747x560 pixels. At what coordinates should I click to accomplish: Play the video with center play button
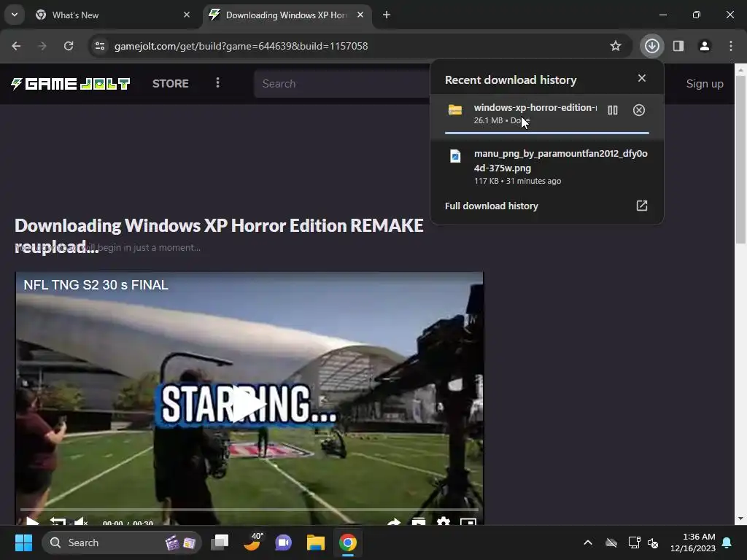coord(249,405)
